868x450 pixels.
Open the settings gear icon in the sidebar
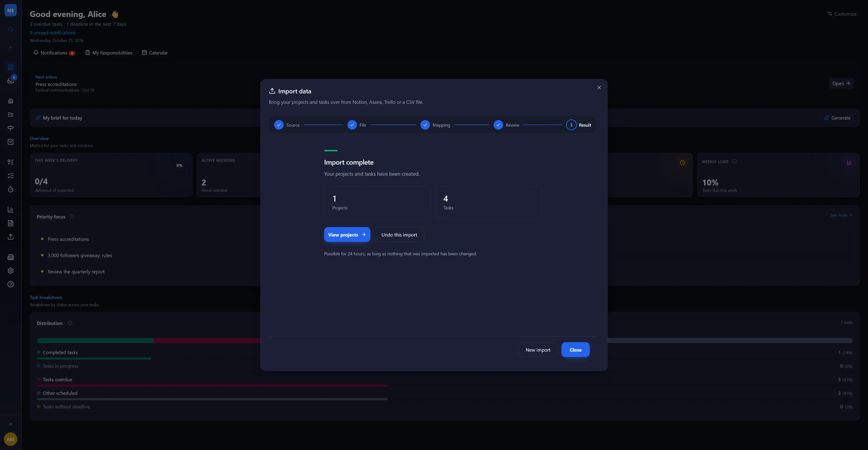pyautogui.click(x=10, y=271)
